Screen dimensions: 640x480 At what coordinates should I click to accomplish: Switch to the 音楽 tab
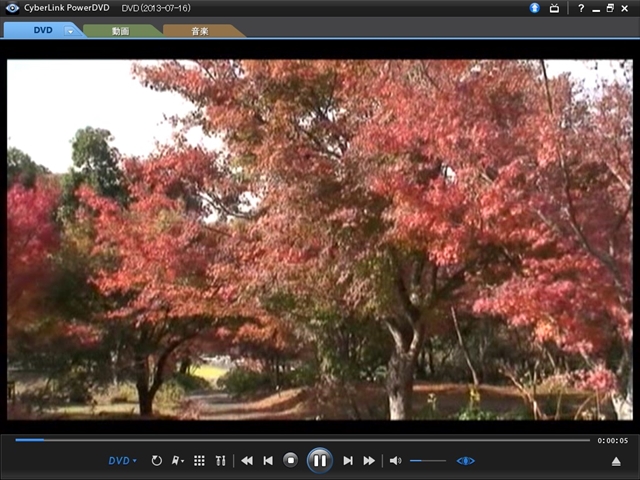pos(200,31)
